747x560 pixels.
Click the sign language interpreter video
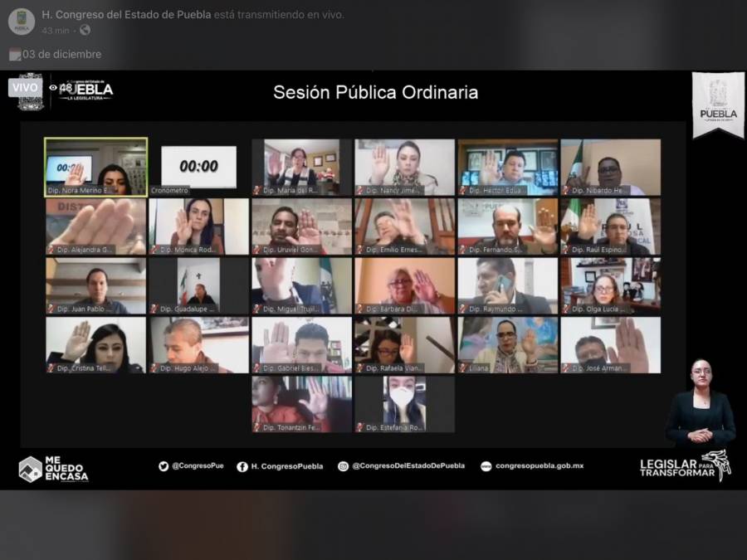click(x=700, y=402)
